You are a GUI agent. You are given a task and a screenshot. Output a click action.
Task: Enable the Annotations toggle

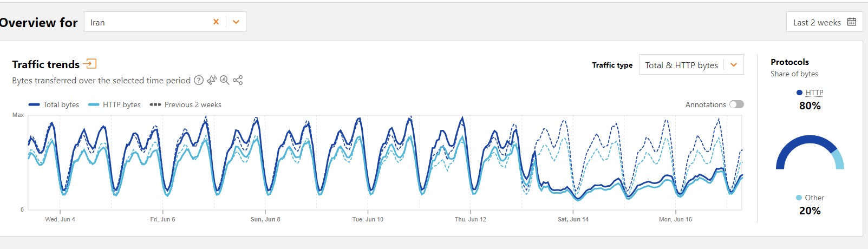[x=736, y=104]
